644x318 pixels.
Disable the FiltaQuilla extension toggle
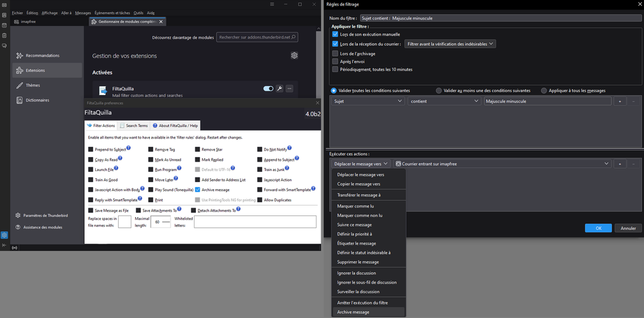click(x=268, y=89)
